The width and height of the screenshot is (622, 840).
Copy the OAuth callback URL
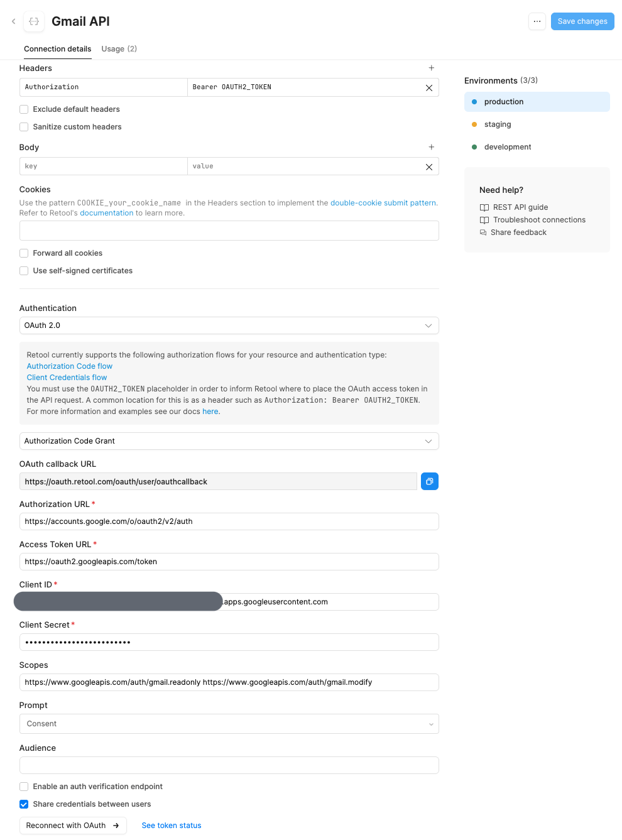pos(430,481)
